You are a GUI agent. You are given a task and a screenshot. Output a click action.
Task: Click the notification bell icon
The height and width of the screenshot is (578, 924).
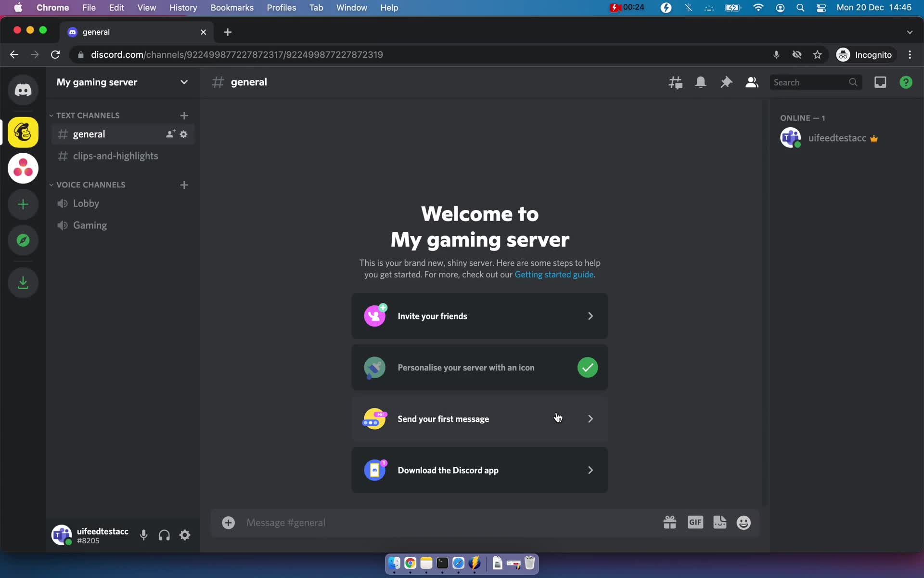701,82
